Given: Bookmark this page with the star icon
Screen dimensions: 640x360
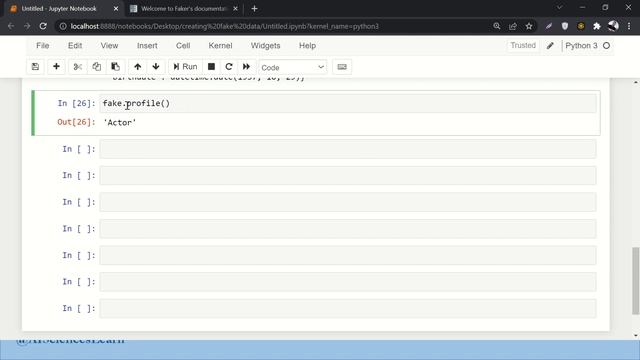Looking at the screenshot, I should point(529,26).
